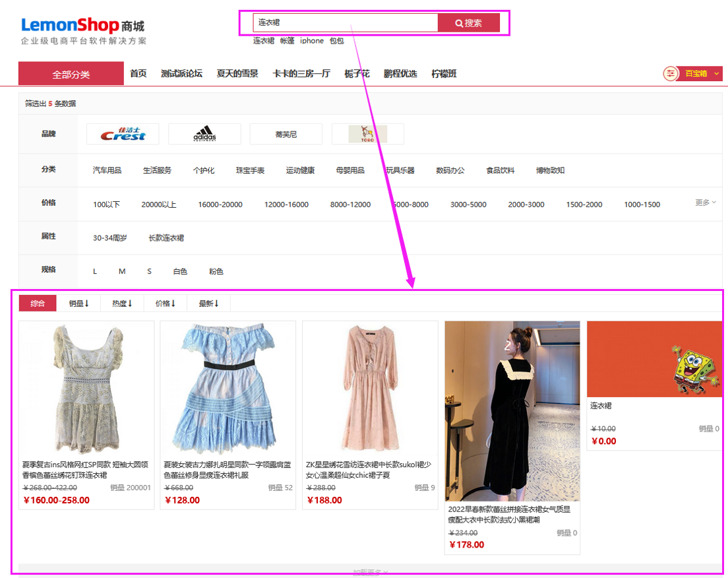This screenshot has width=728, height=578.
Task: Select the 粉色 specification filter
Action: pos(216,272)
